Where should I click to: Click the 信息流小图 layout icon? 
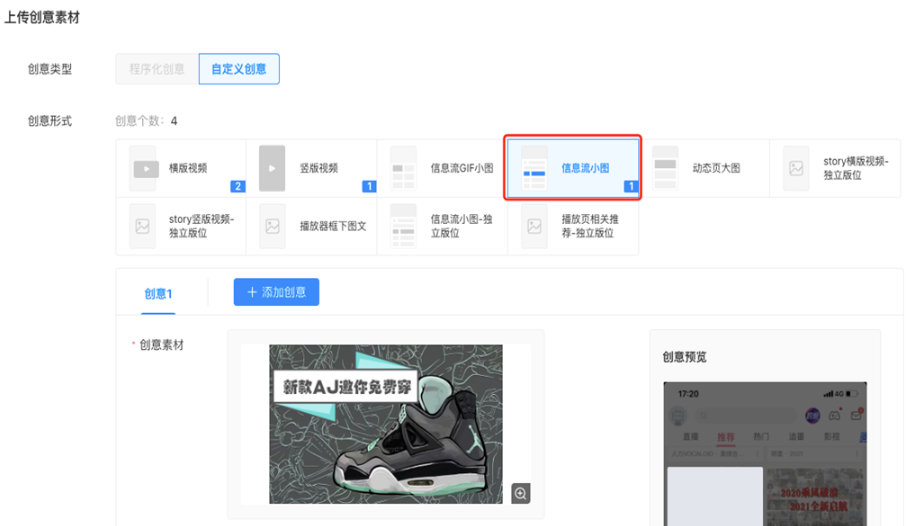534,168
